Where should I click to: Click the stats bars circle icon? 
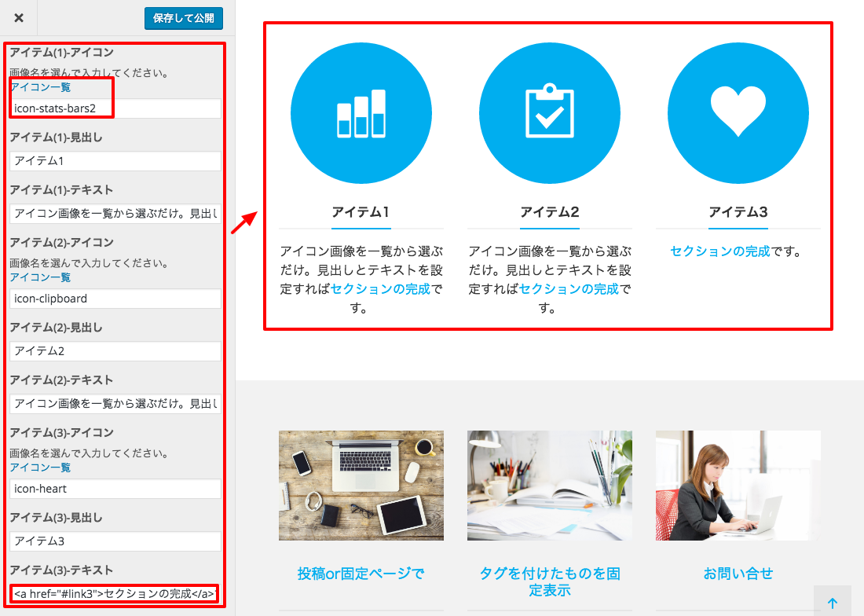[x=361, y=113]
